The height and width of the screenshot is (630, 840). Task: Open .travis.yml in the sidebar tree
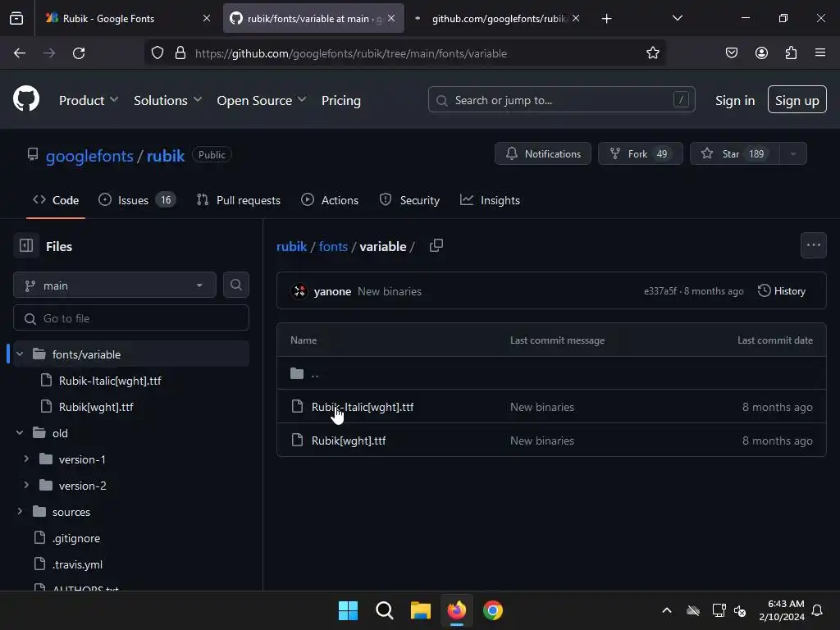click(x=77, y=564)
